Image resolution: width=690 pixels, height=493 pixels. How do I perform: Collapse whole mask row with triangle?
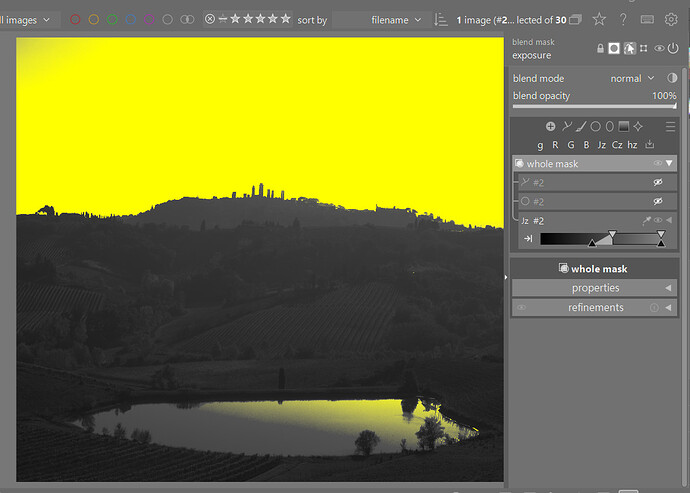pos(669,163)
